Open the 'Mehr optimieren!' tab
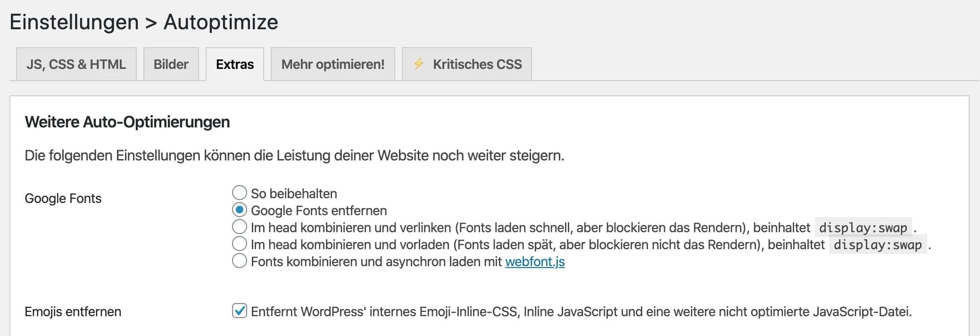The image size is (980, 336). 332,64
